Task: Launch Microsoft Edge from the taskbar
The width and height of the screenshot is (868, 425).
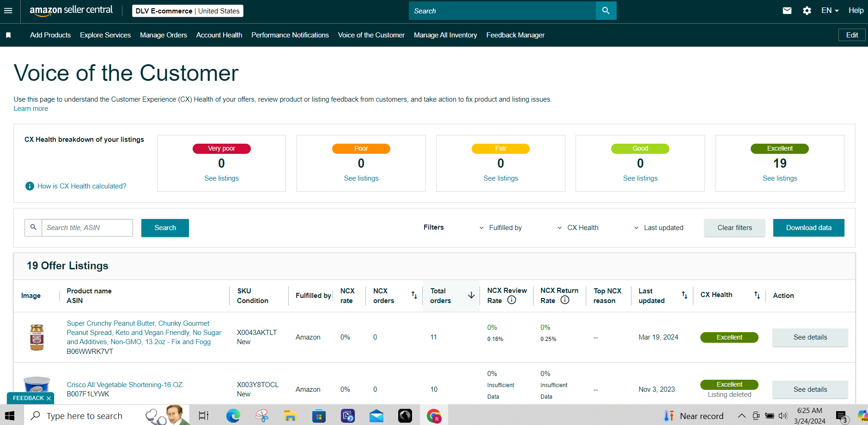Action: click(233, 416)
